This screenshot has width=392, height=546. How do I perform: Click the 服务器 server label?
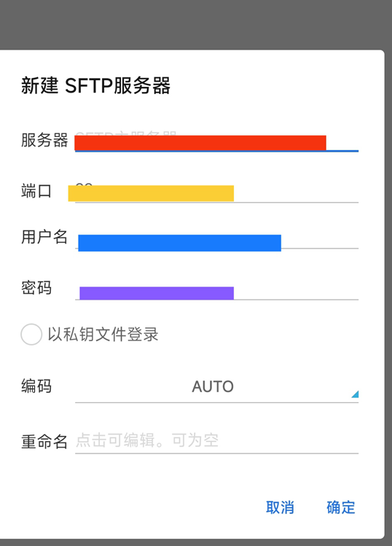click(44, 141)
